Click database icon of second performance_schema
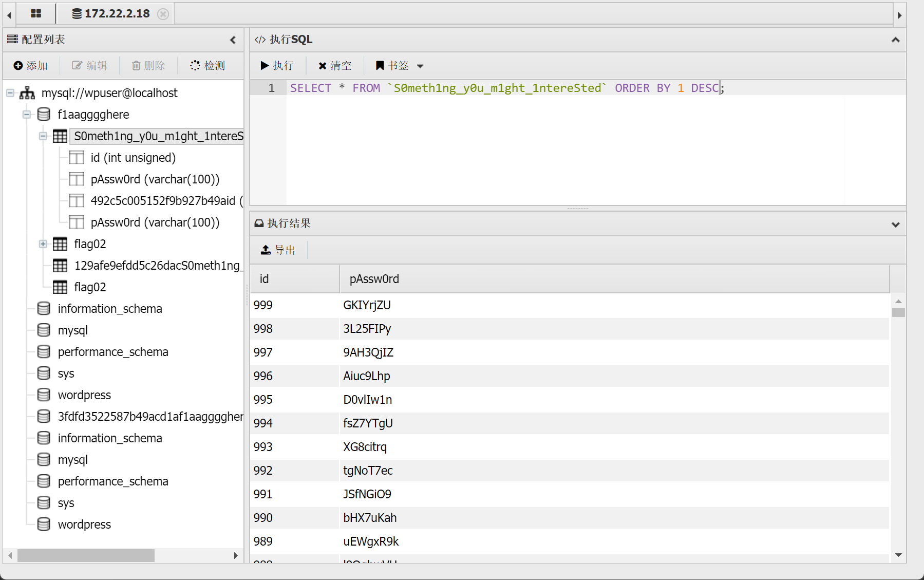Screen dimensions: 924x580 44,481
